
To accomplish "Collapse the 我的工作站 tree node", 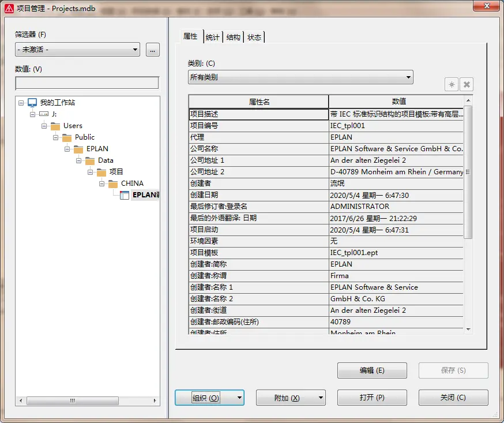I will 21,103.
